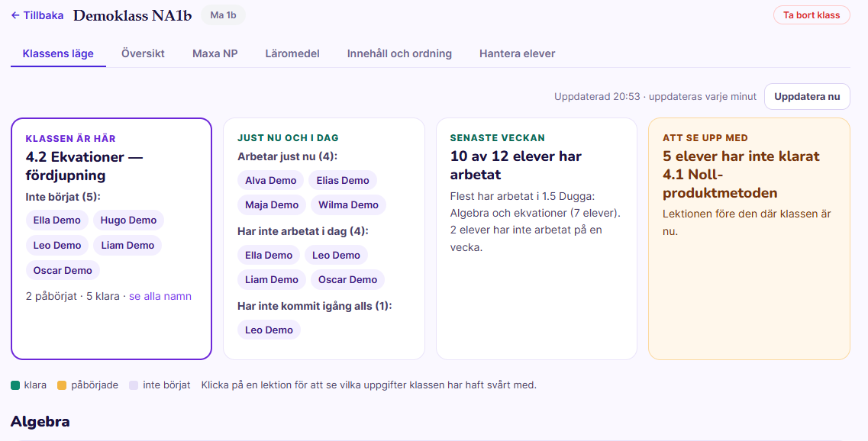Click the '4.2 Ekvationer — fördjupning' heading
868x441 pixels.
[84, 166]
